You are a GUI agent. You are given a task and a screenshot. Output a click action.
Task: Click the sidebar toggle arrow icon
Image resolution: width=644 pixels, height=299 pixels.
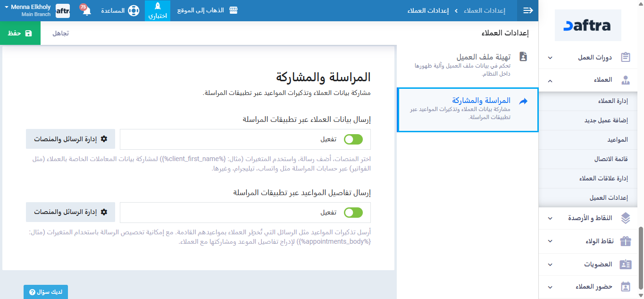(x=528, y=10)
